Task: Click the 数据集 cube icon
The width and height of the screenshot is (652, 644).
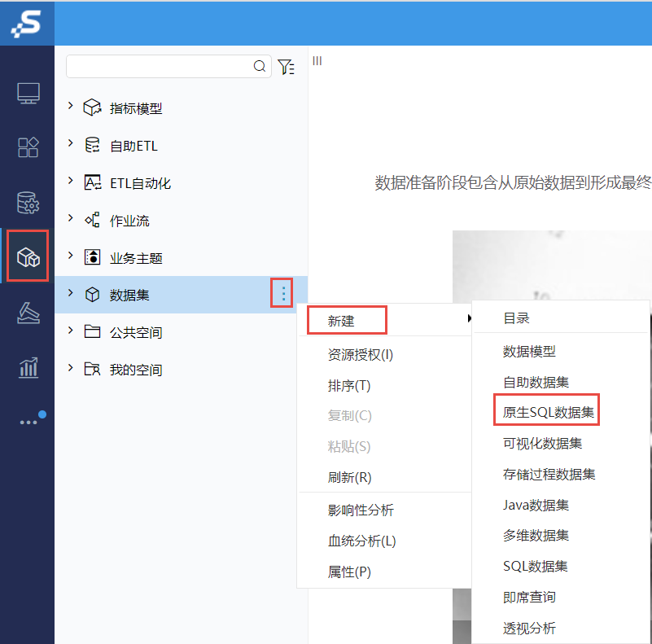Action: click(92, 295)
